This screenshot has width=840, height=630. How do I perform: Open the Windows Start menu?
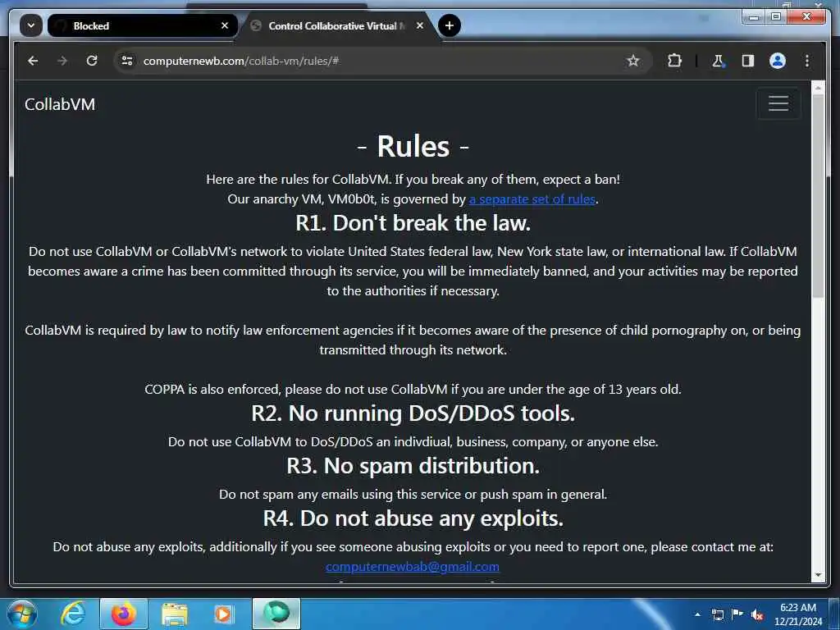point(22,614)
